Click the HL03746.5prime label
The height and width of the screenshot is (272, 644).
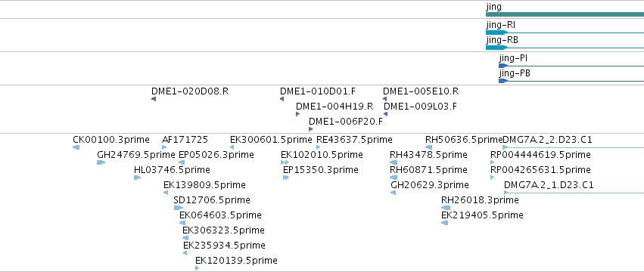(172, 170)
